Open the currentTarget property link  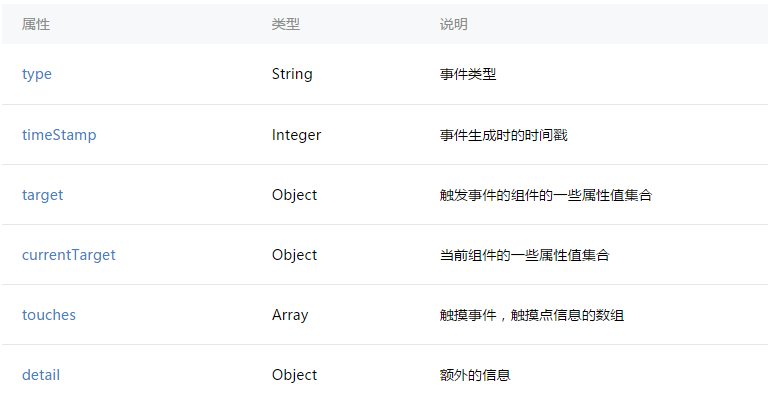coord(69,255)
